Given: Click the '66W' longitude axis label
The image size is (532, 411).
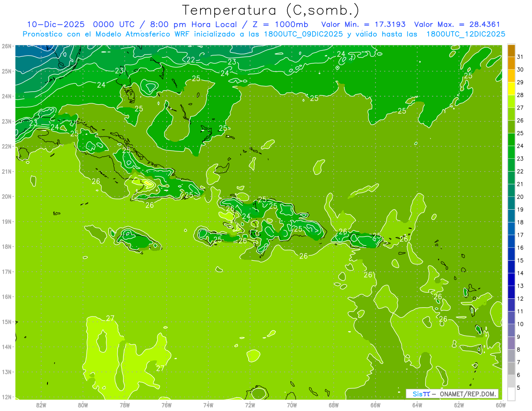Looking at the screenshot, I should point(376,405).
